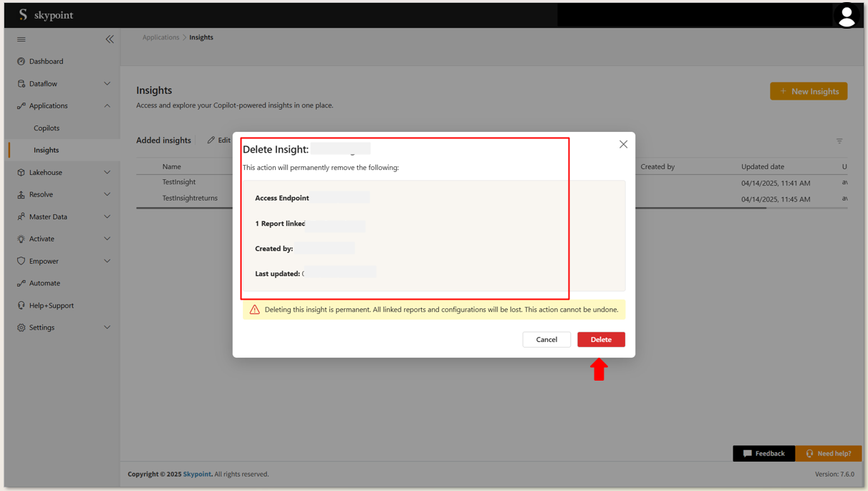
Task: Click the hamburger menu icon in sidebar
Action: tap(21, 39)
